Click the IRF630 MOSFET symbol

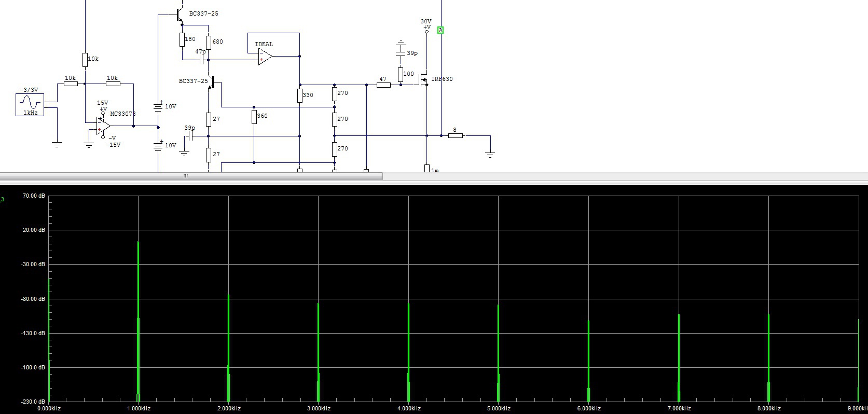(x=424, y=79)
